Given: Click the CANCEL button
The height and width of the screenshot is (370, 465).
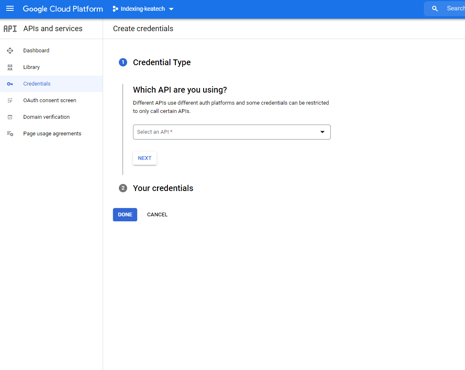Looking at the screenshot, I should pyautogui.click(x=157, y=215).
